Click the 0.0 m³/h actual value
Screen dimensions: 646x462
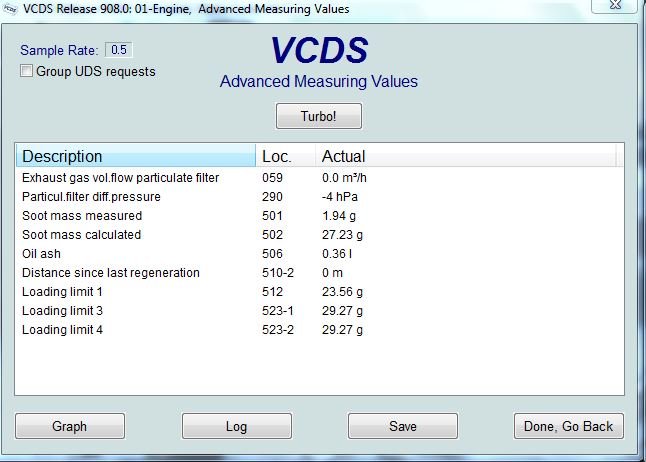point(344,178)
